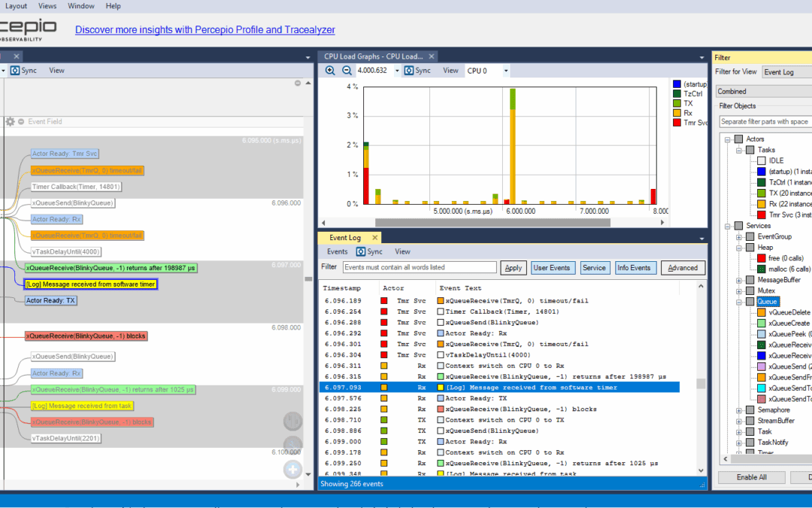Screen dimensions: 812x508
Task: Collapse Event Field with minus icon
Action: [21, 121]
